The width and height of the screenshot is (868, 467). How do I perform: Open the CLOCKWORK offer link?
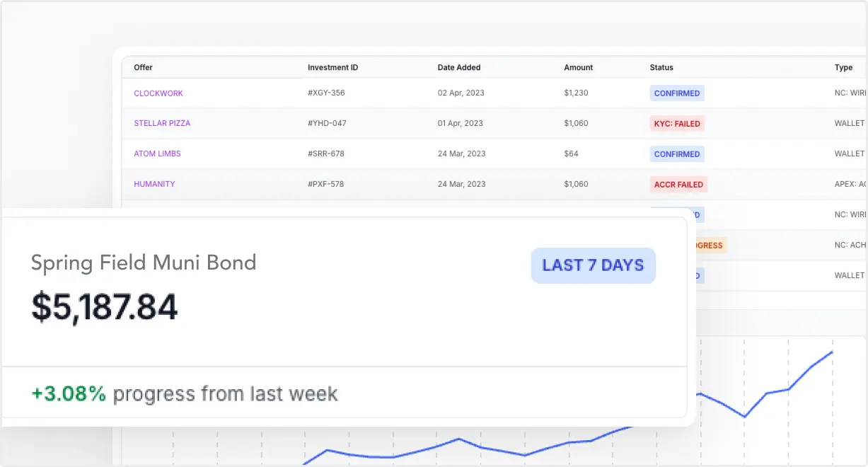tap(158, 93)
